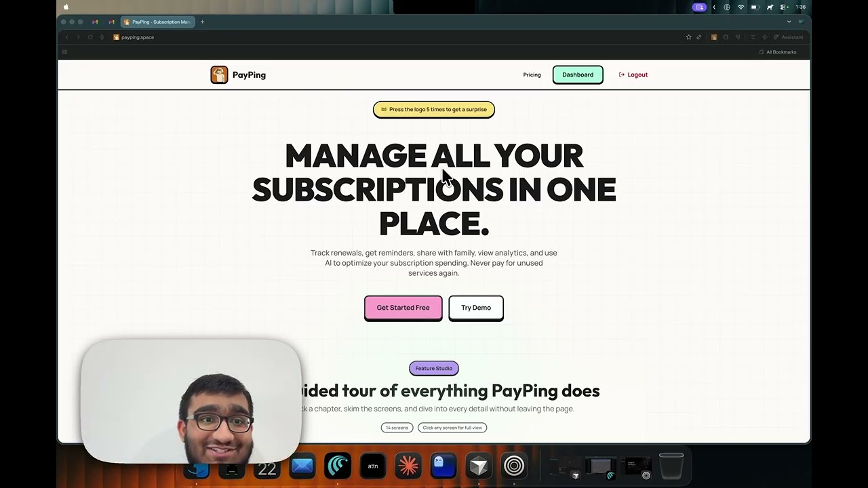The image size is (868, 488).
Task: Open battery status in menu bar
Action: [x=755, y=7]
